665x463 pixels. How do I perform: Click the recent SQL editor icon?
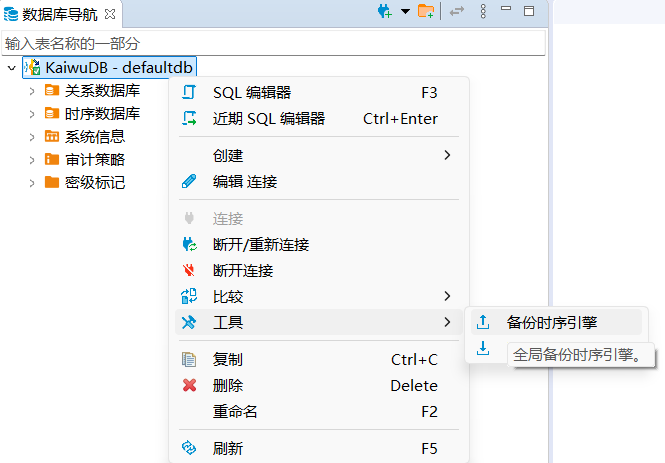[189, 118]
